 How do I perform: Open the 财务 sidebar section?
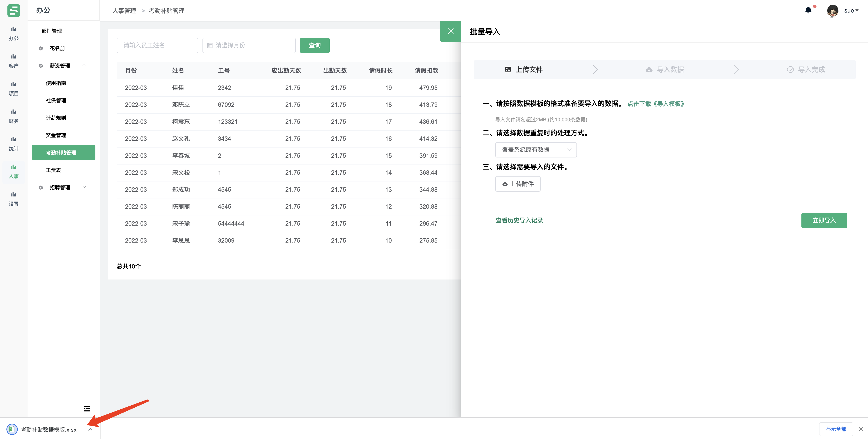(14, 117)
